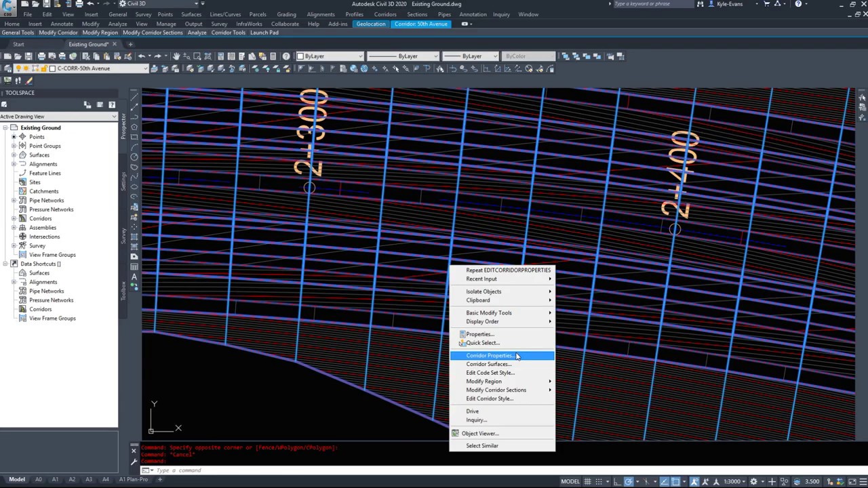Expand the Point Groups tree node
Screen dimensions: 868x488
(x=14, y=146)
